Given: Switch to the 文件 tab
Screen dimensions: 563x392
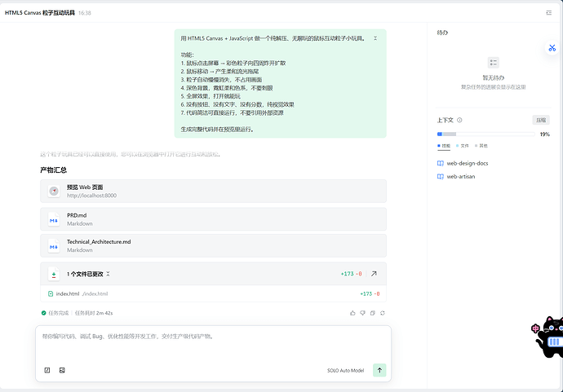Looking at the screenshot, I should (x=463, y=146).
